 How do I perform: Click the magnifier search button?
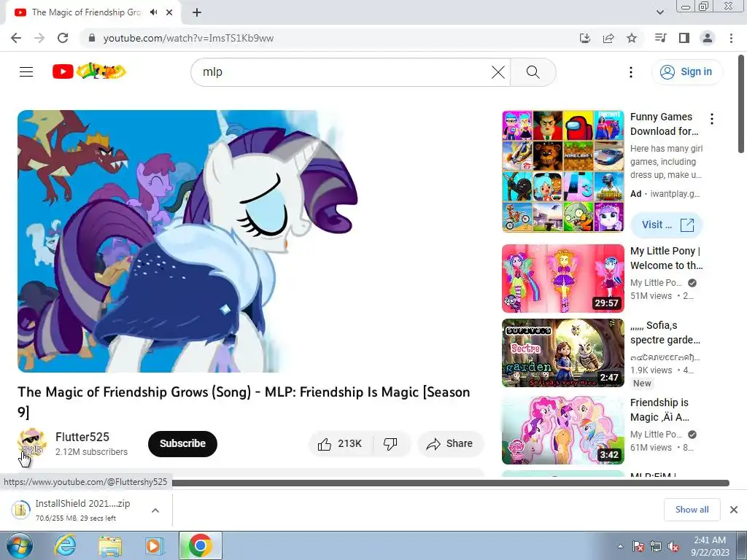533,72
